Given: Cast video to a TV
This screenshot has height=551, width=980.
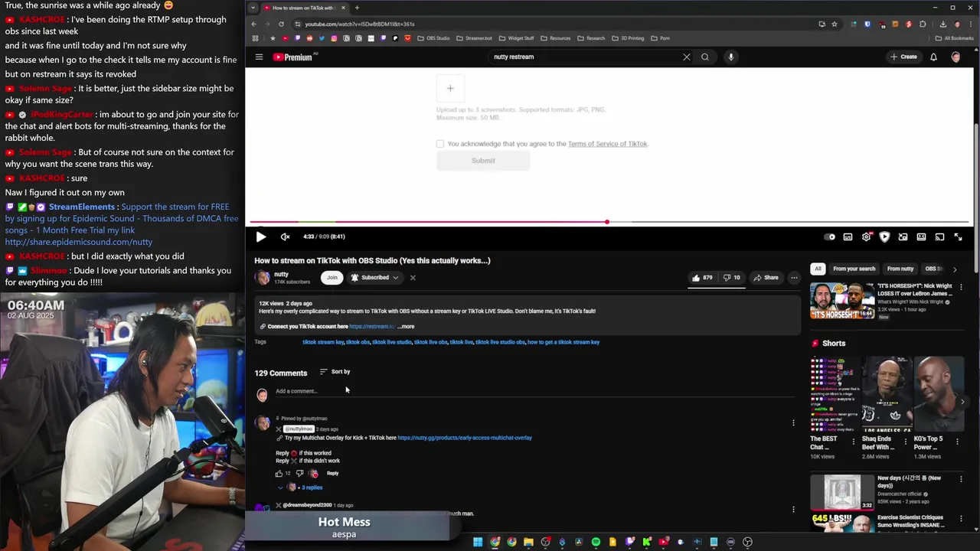Looking at the screenshot, I should [x=939, y=237].
